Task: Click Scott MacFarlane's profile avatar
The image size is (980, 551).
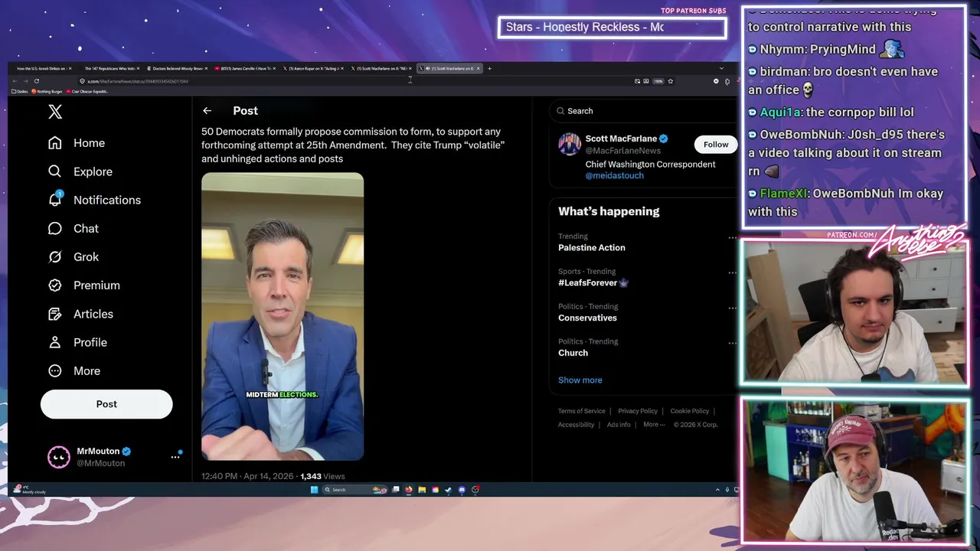Action: tap(570, 144)
